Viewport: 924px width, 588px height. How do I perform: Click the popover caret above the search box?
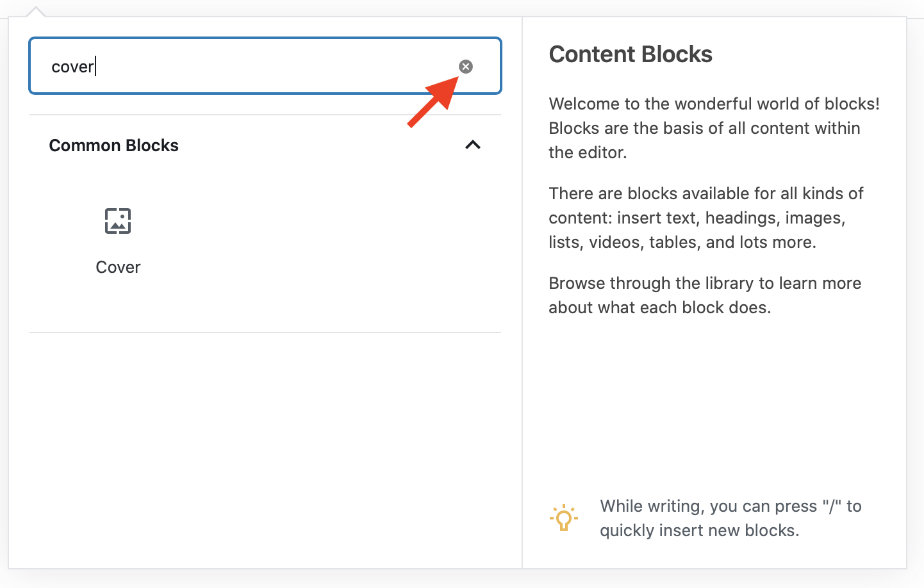pos(36,12)
